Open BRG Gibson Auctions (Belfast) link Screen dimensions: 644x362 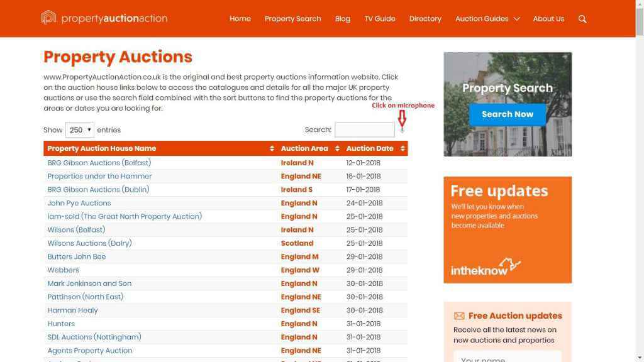point(99,163)
